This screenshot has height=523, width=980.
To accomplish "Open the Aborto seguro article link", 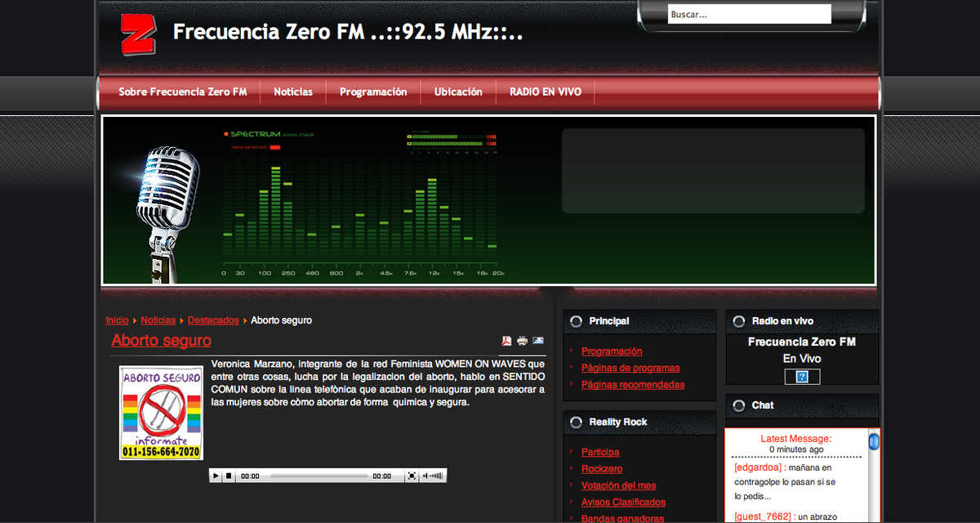I will [161, 340].
